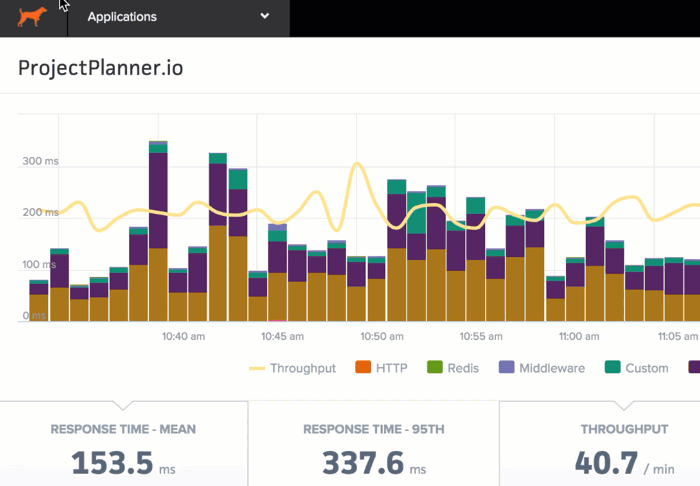The height and width of the screenshot is (486, 700).
Task: Click the 300 ms y-axis label
Action: (x=40, y=161)
